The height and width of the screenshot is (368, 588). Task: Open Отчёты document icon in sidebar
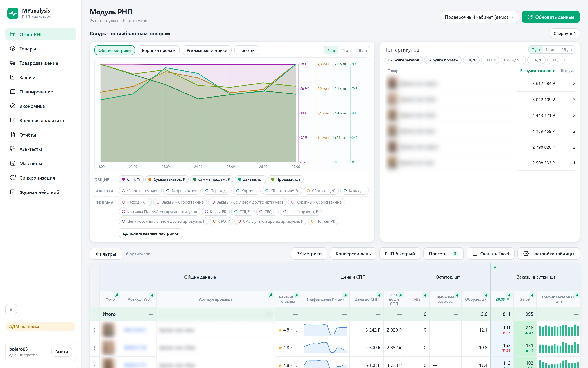coord(13,135)
